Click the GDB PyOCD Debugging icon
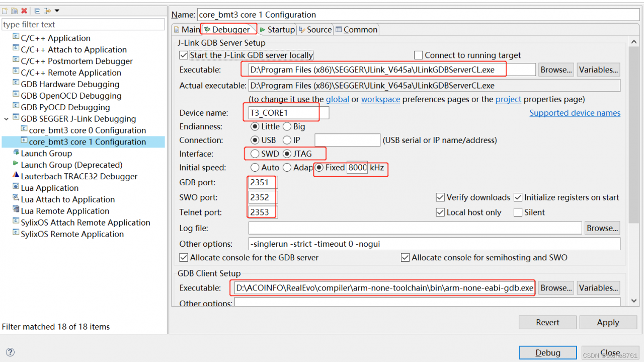 pos(16,106)
